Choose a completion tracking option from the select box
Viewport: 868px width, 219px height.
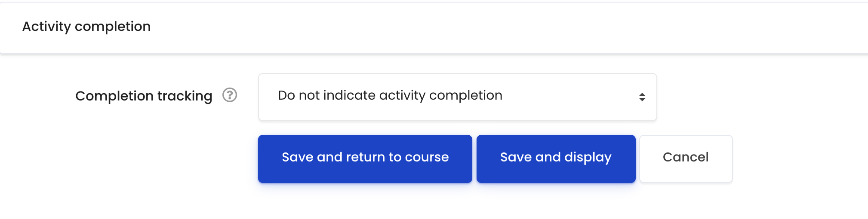pos(457,97)
